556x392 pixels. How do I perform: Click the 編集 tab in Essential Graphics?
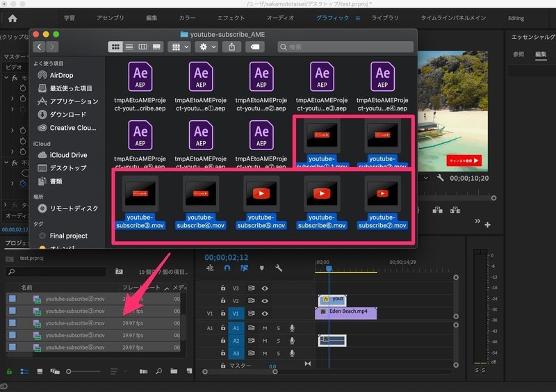tap(541, 54)
